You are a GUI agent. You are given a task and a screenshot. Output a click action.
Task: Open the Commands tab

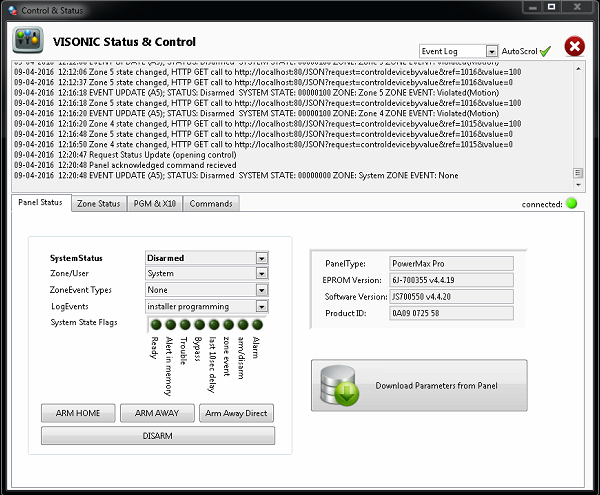pos(211,204)
